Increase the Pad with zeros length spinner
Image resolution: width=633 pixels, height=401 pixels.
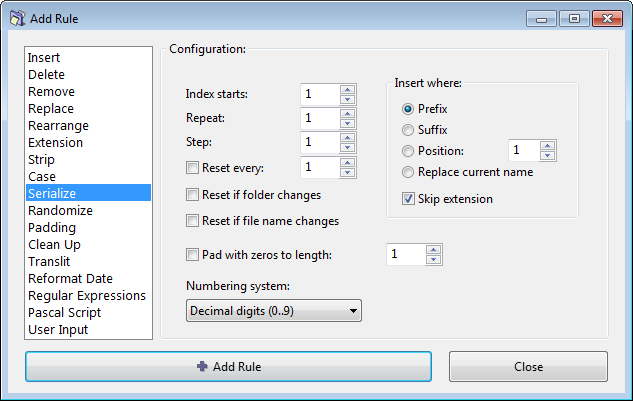pyautogui.click(x=433, y=250)
